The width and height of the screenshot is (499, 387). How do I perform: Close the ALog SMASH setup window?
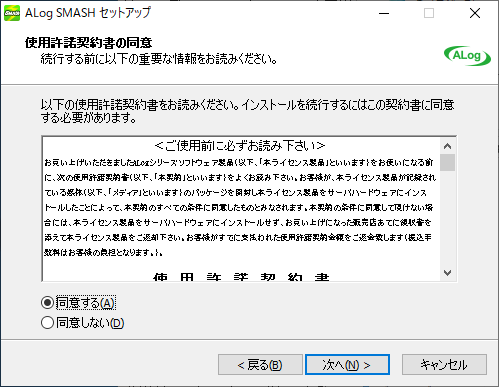[475, 13]
